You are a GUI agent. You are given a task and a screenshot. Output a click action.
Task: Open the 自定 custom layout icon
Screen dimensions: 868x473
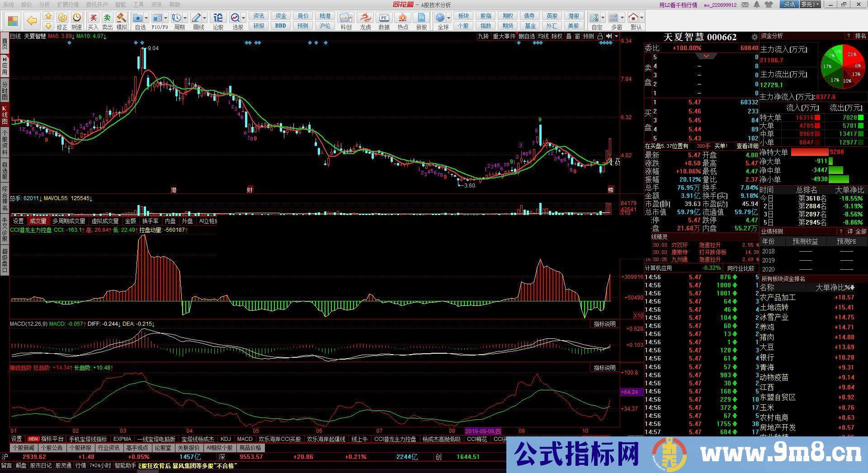(x=594, y=18)
